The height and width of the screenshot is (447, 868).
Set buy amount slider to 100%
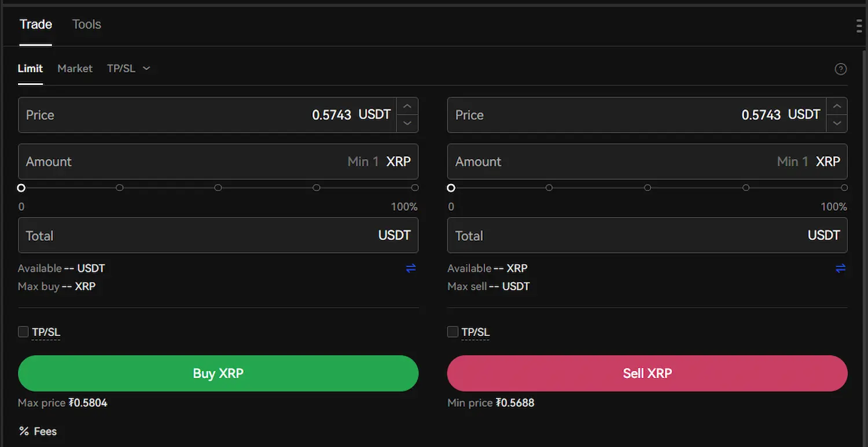point(415,188)
